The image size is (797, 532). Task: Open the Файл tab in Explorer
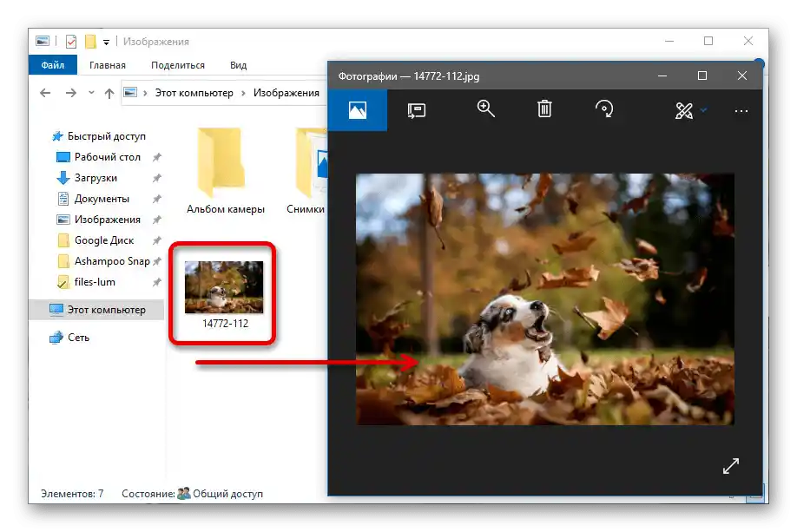point(53,65)
